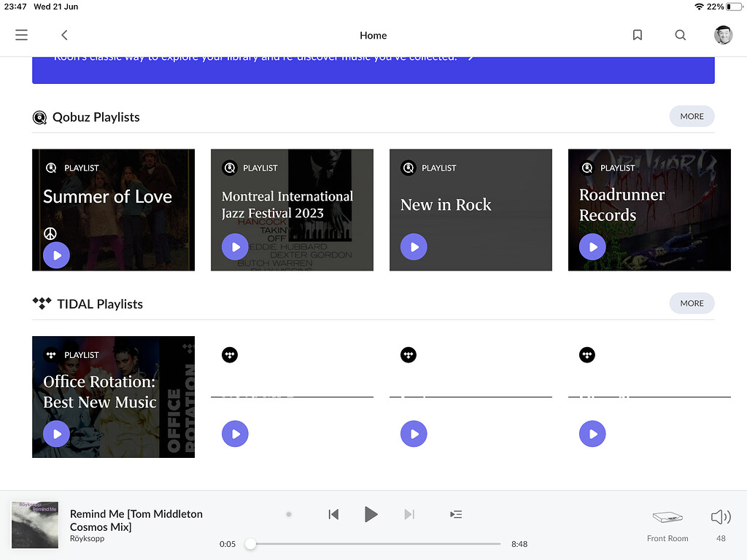Navigate back with the back arrow

click(64, 34)
